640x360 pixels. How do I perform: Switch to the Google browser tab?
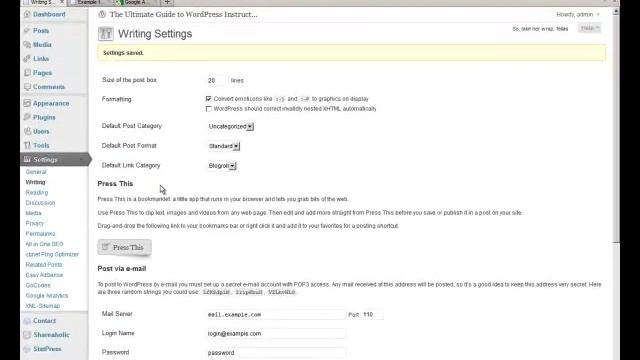(x=135, y=2)
